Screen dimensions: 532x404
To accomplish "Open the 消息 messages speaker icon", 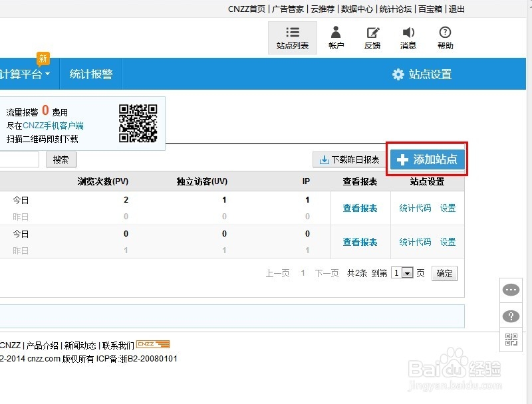I will 408,38.
